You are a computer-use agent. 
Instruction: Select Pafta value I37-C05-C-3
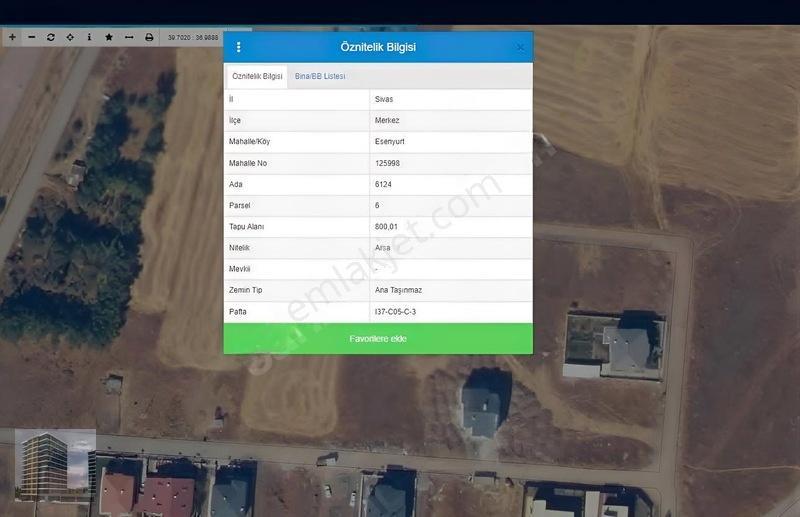(x=395, y=311)
